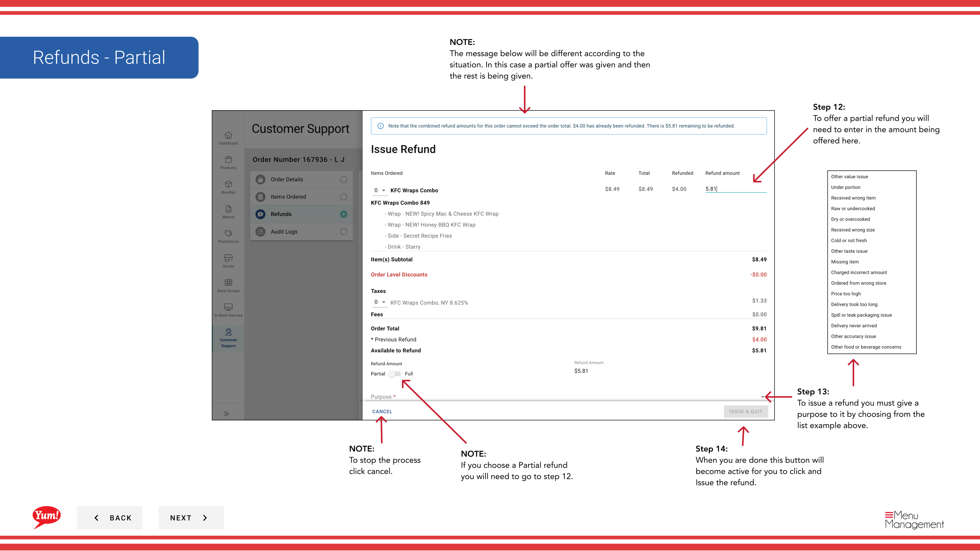
Task: Choose 'Price too high' purpose
Action: pyautogui.click(x=846, y=294)
